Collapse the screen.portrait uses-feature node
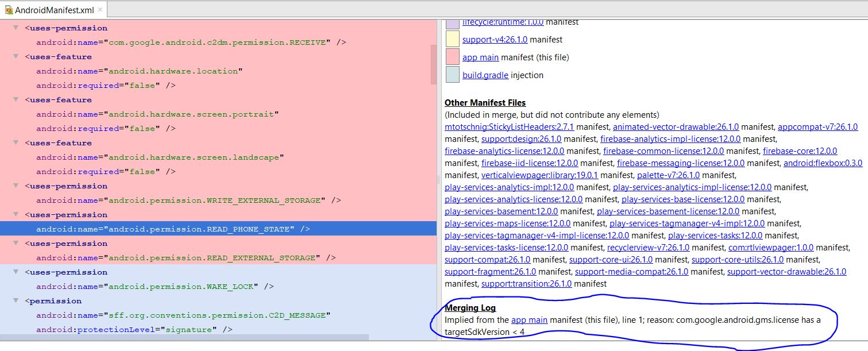This screenshot has height=351, width=868. point(16,99)
